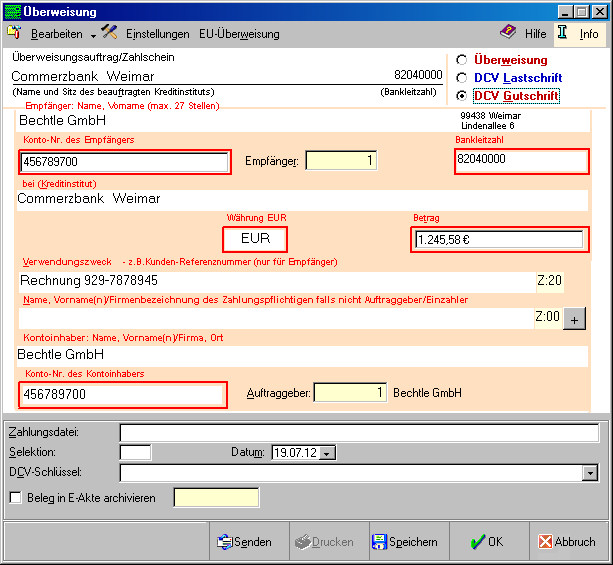Cancel using the Abbruch button
613x565 pixels.
(567, 542)
